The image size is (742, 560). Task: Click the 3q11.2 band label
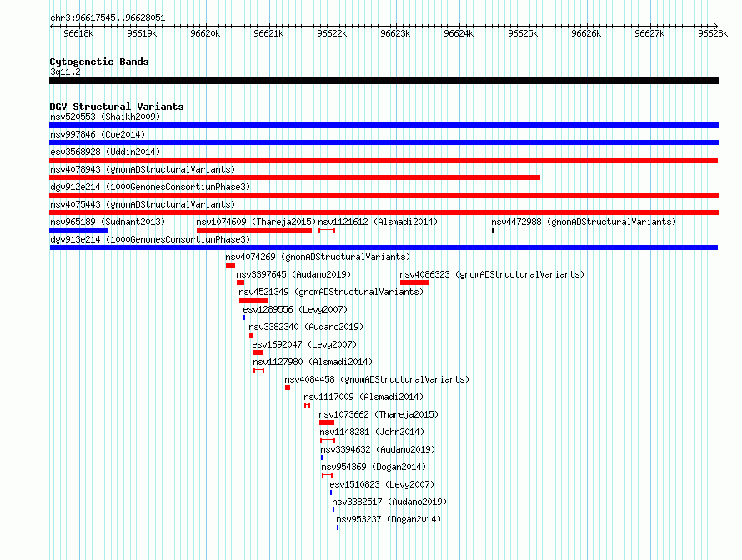tap(65, 72)
